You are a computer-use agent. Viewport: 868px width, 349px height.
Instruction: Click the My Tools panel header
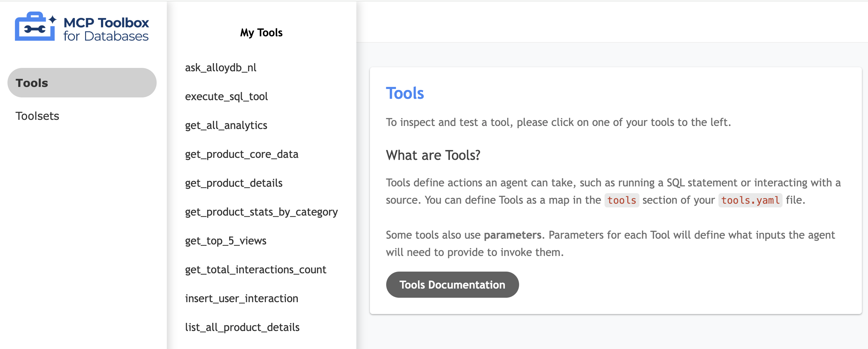coord(261,33)
